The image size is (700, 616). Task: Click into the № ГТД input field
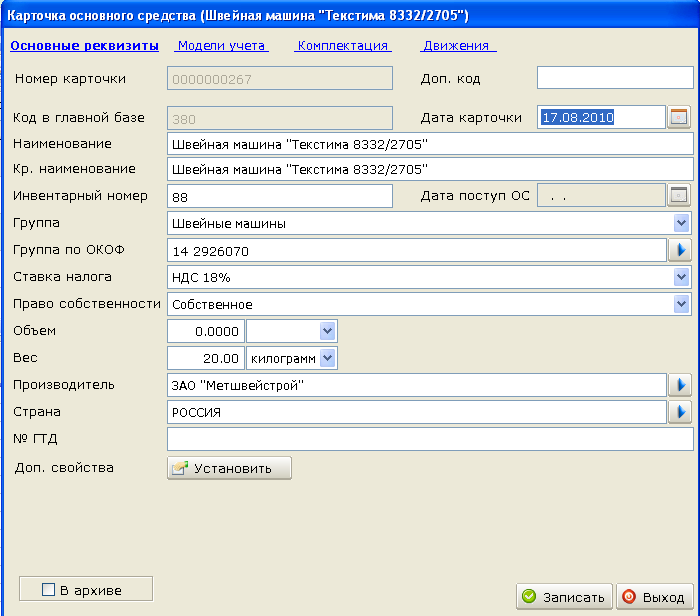430,439
